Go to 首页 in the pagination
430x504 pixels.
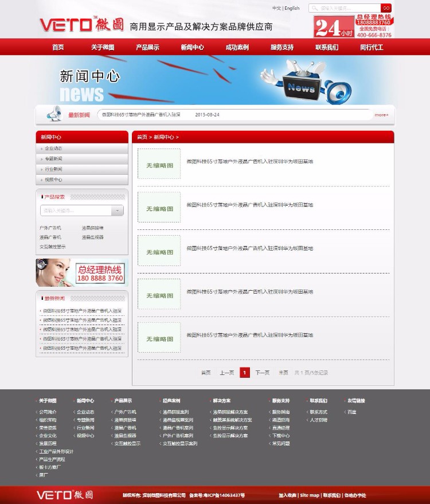[x=206, y=373]
